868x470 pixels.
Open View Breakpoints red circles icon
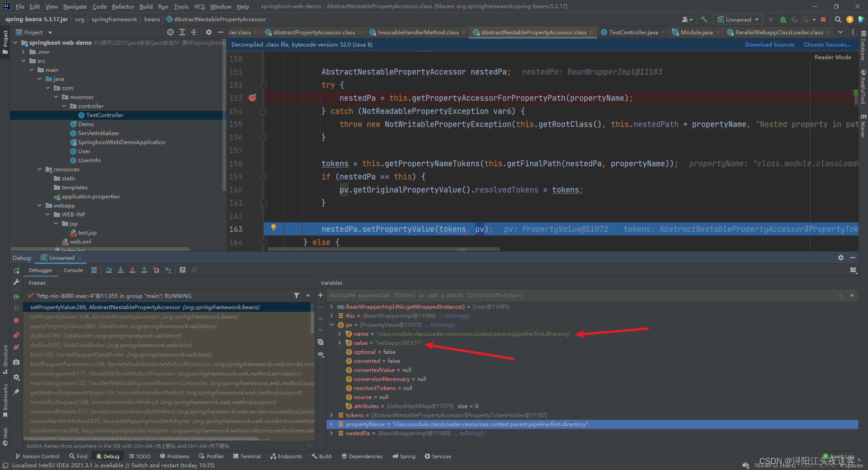[16, 335]
